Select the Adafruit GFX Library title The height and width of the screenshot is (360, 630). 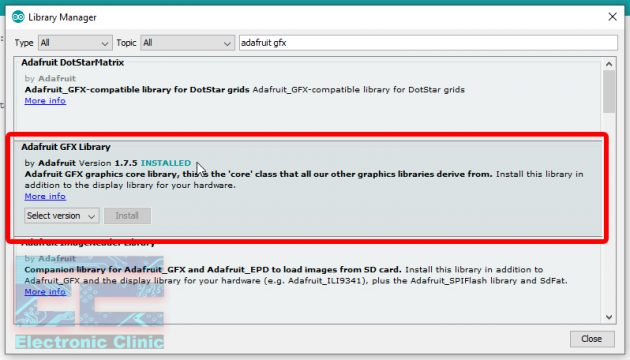tap(66, 147)
